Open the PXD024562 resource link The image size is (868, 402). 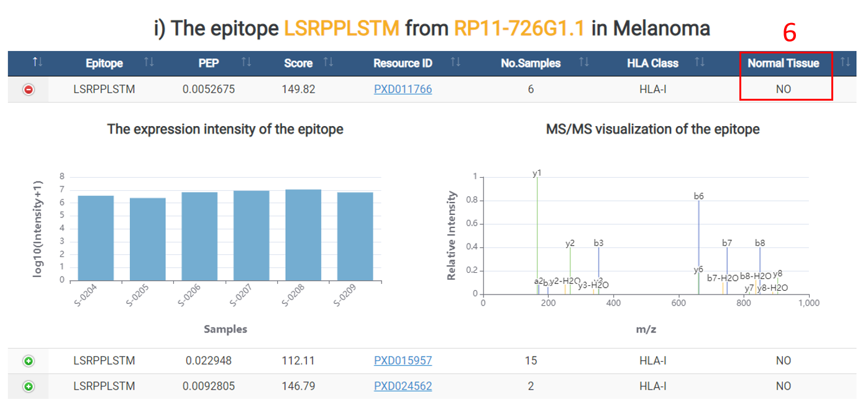[403, 386]
